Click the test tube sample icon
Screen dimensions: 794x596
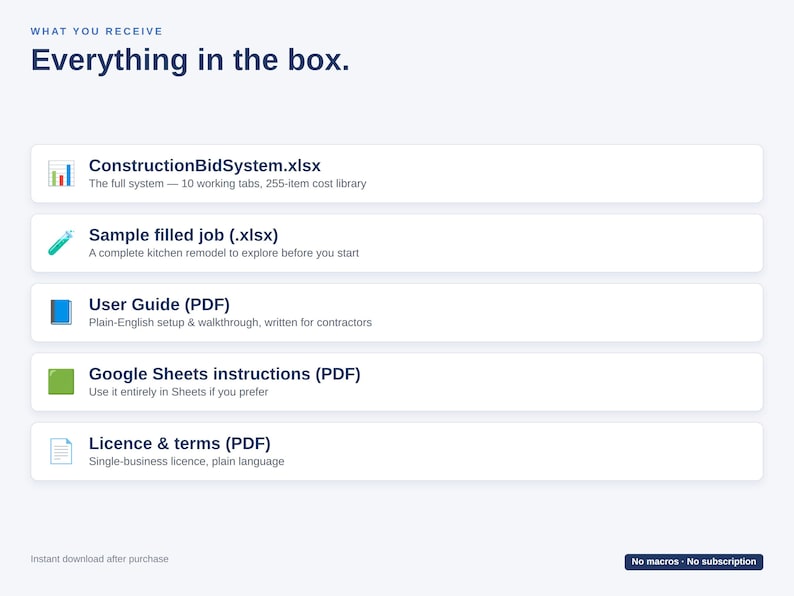(x=61, y=243)
